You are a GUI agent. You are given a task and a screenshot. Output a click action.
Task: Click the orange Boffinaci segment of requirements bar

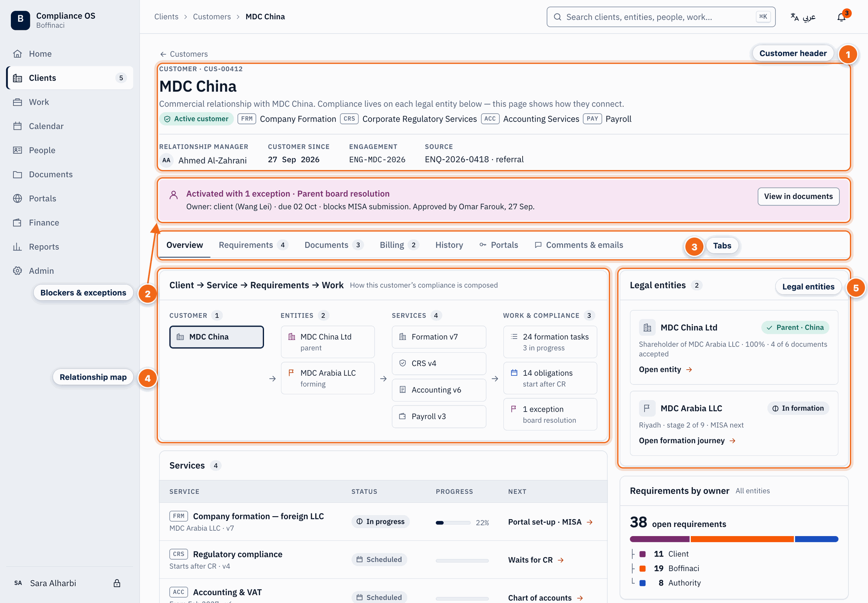pyautogui.click(x=742, y=539)
